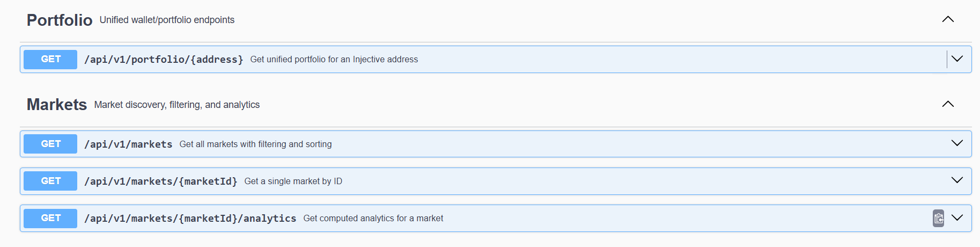Select "Get all markets with filtering and sorting" text
980x247 pixels.
255,144
